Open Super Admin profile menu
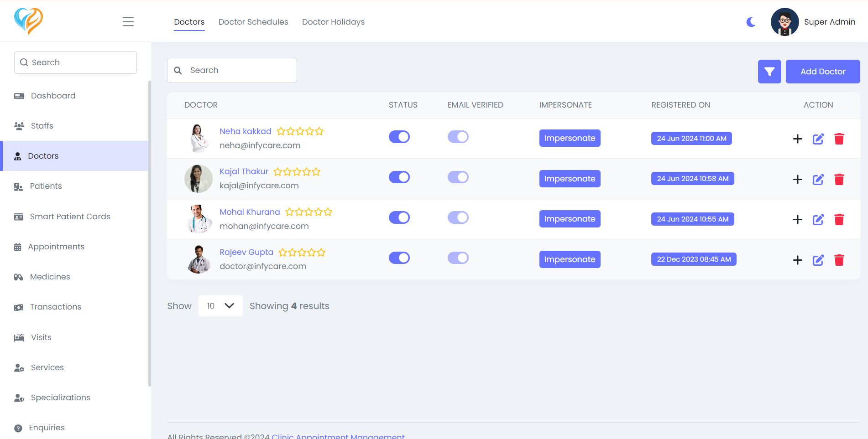This screenshot has width=868, height=439. point(813,22)
